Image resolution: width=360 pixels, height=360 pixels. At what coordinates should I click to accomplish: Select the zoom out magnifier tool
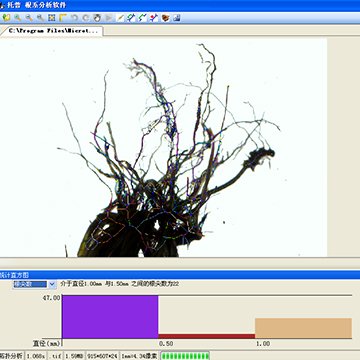29,18
